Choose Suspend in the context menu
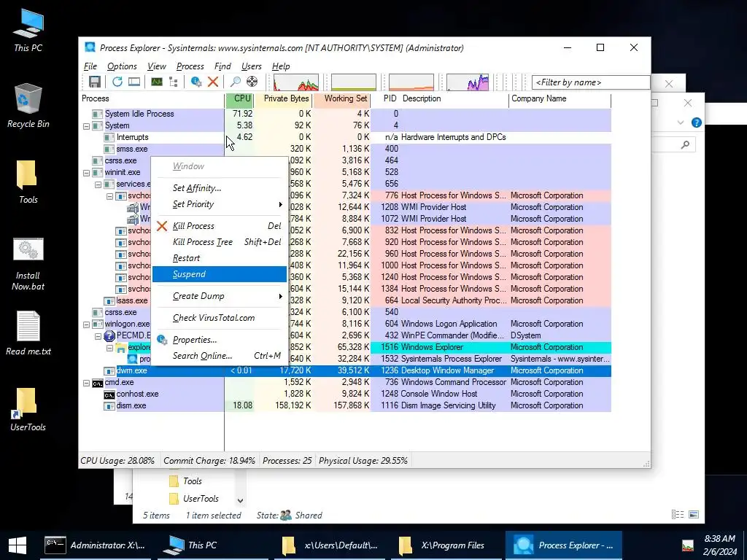747x560 pixels. (220, 274)
